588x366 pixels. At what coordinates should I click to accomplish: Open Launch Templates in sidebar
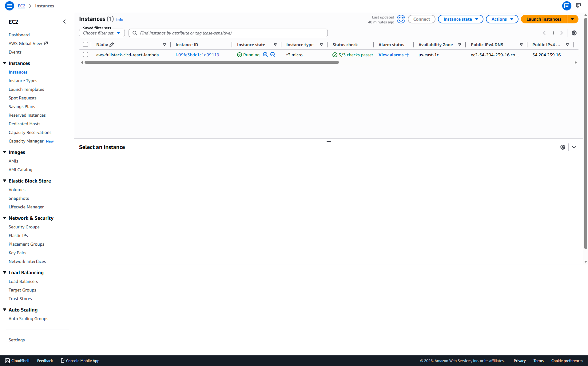pyautogui.click(x=26, y=89)
